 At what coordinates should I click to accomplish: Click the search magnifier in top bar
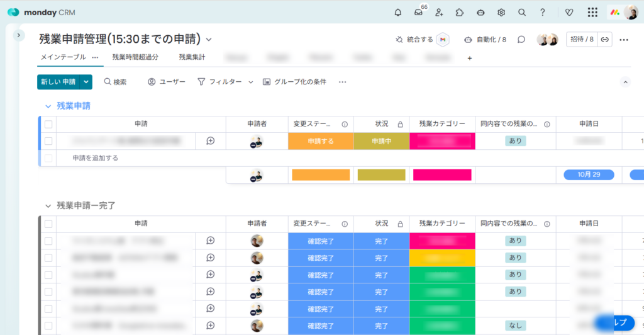click(522, 12)
